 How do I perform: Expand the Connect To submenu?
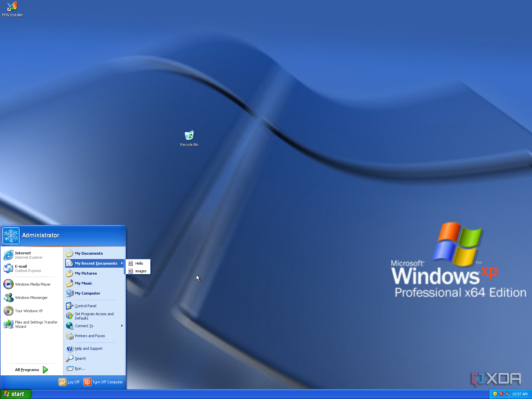[95, 326]
